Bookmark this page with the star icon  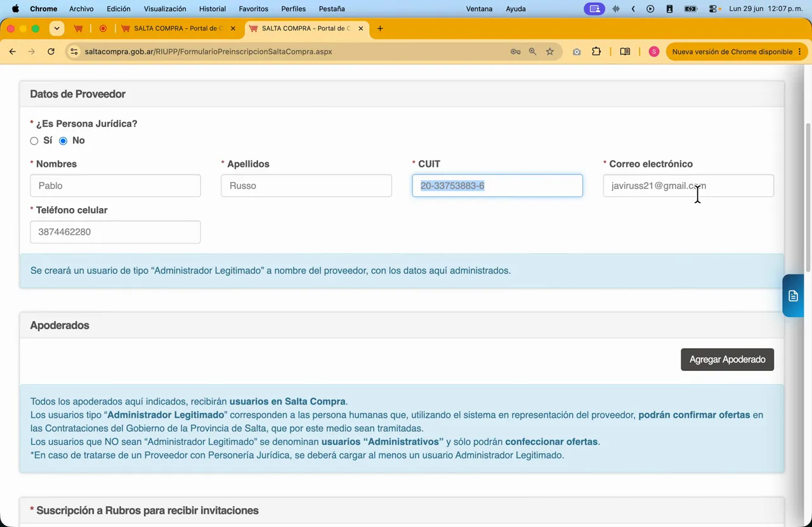tap(550, 51)
